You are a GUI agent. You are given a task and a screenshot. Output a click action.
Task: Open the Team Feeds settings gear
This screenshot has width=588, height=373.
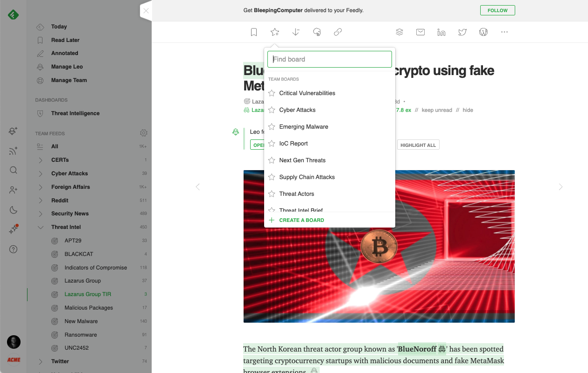click(144, 133)
